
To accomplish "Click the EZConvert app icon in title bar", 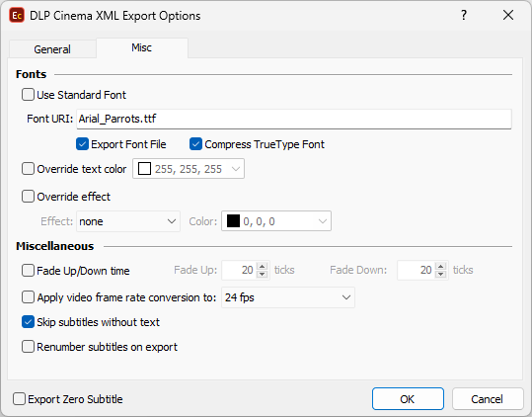I will (17, 16).
